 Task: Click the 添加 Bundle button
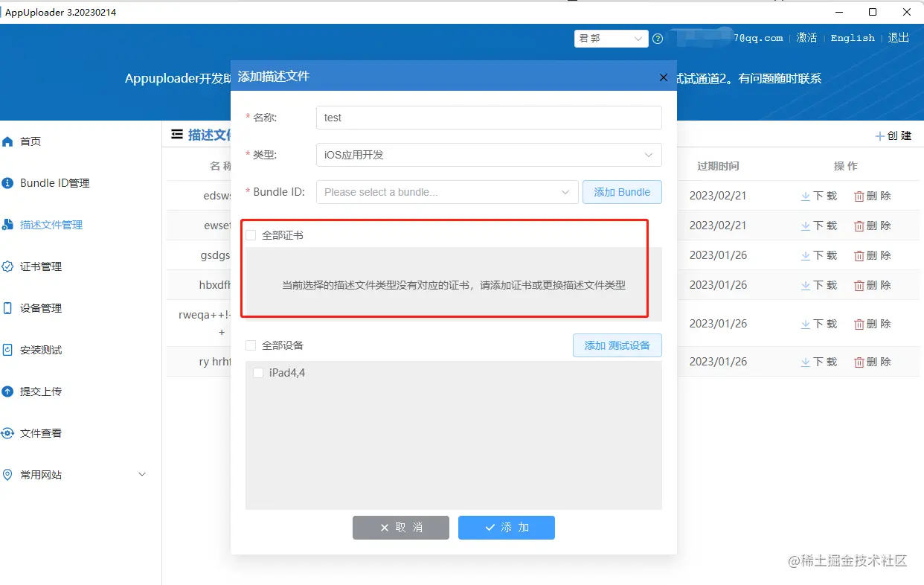[622, 192]
